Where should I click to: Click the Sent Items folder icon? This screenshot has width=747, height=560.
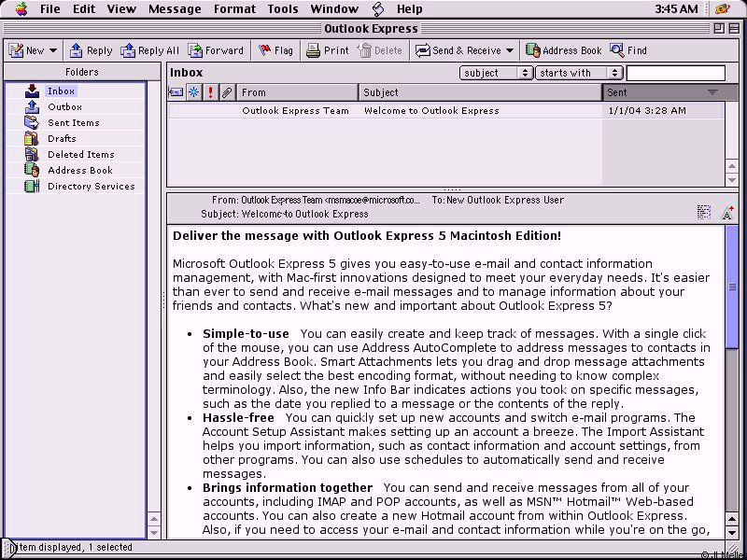[x=32, y=122]
